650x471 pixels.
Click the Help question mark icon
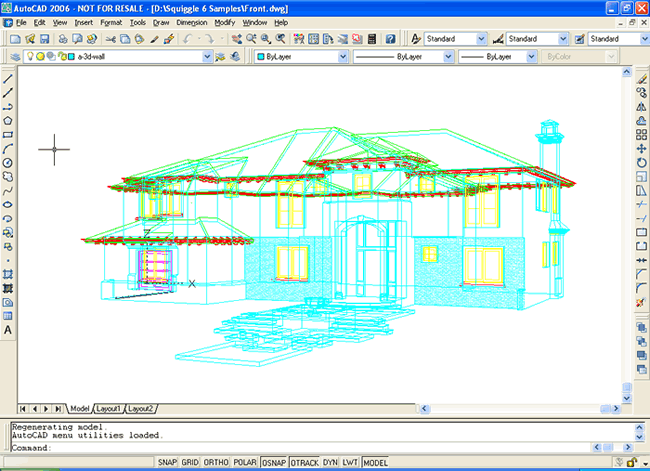[390, 39]
